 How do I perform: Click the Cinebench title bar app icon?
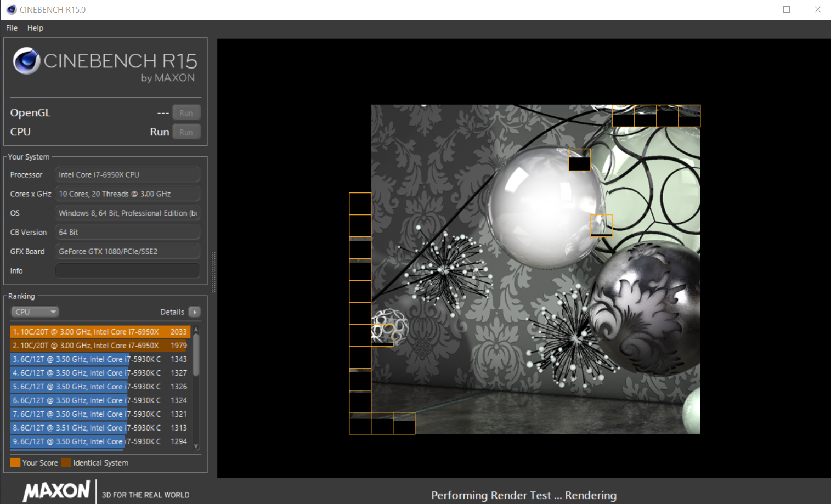coord(11,9)
